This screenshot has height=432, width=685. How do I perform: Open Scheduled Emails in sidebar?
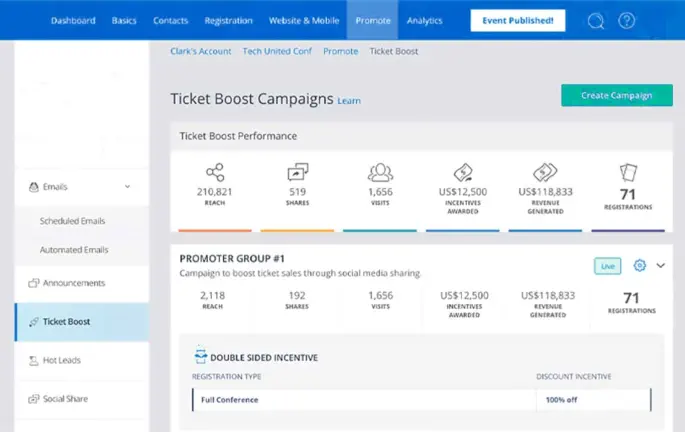[x=72, y=221]
